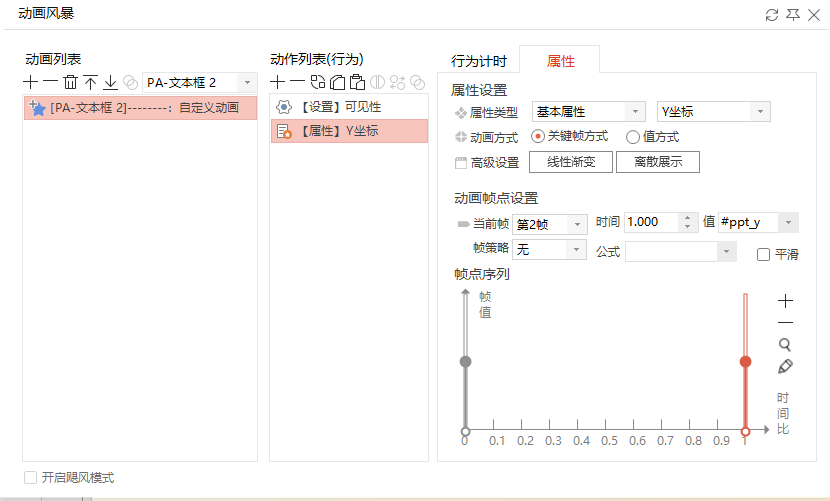Click the paste action clipboard icon
Screen dimensions: 830x501
(357, 82)
